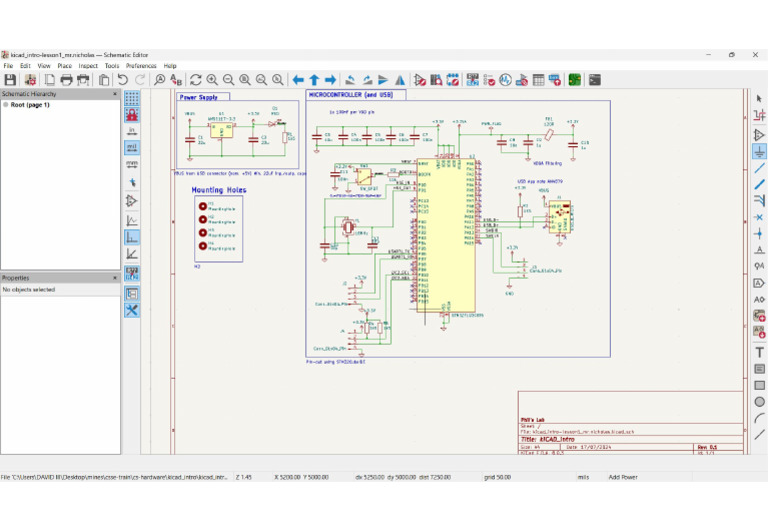
Task: Toggle grid overrides lock icon
Action: tap(132, 115)
